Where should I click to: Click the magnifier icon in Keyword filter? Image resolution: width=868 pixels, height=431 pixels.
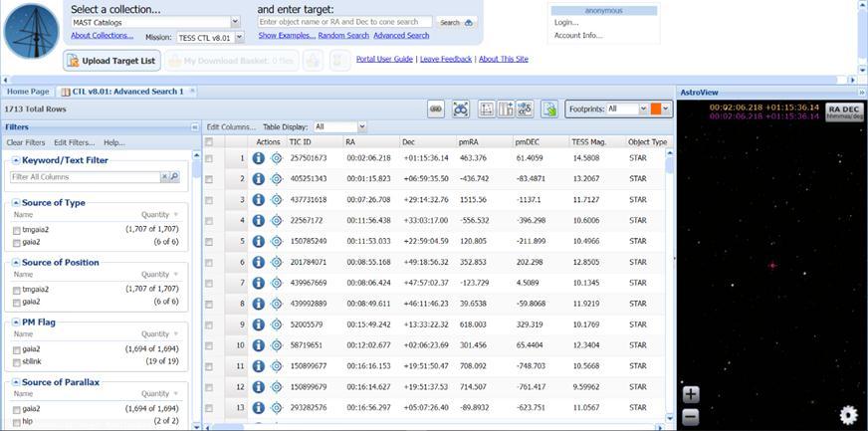click(174, 177)
